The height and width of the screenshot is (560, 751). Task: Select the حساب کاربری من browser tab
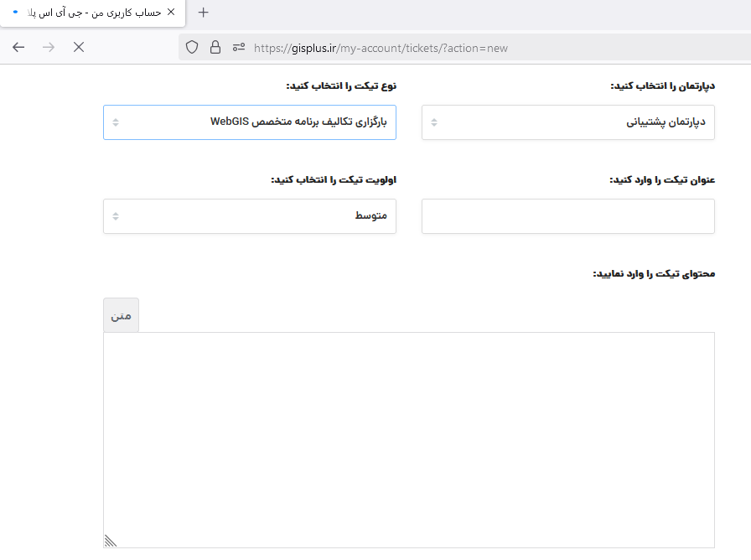pos(92,13)
